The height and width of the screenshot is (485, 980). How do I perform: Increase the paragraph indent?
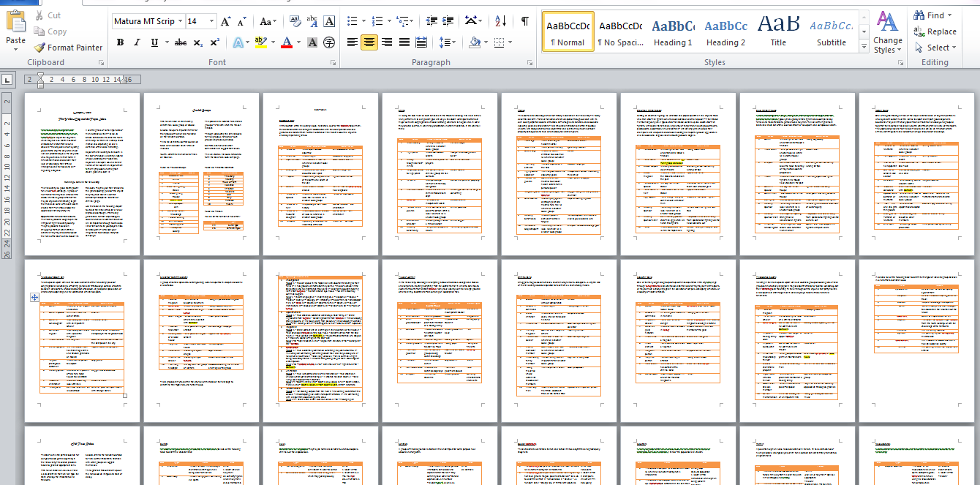tap(449, 21)
